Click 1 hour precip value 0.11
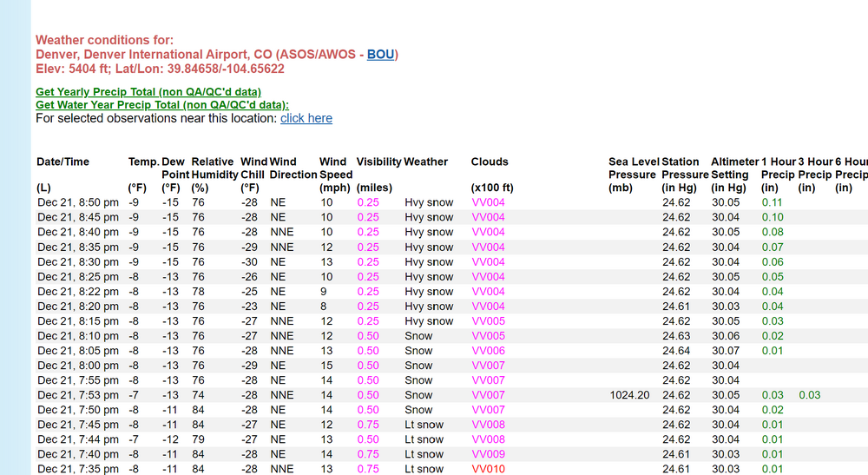The width and height of the screenshot is (868, 475). click(773, 202)
